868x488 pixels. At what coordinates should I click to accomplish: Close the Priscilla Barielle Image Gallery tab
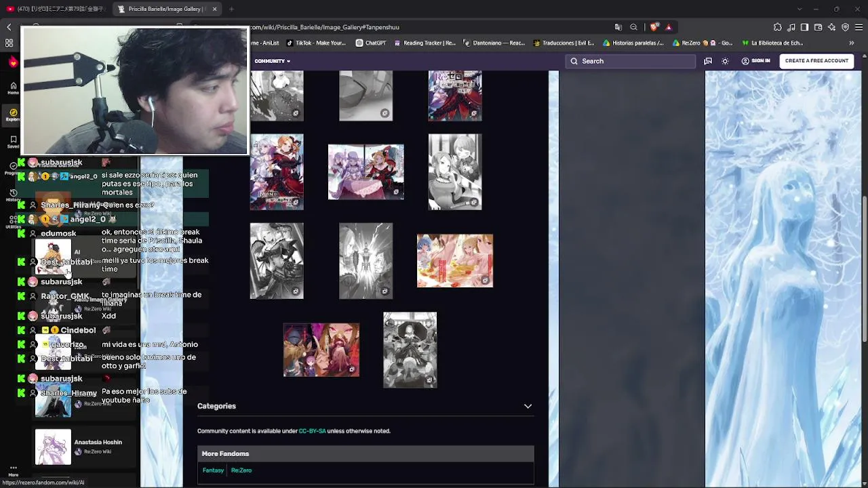click(x=214, y=9)
